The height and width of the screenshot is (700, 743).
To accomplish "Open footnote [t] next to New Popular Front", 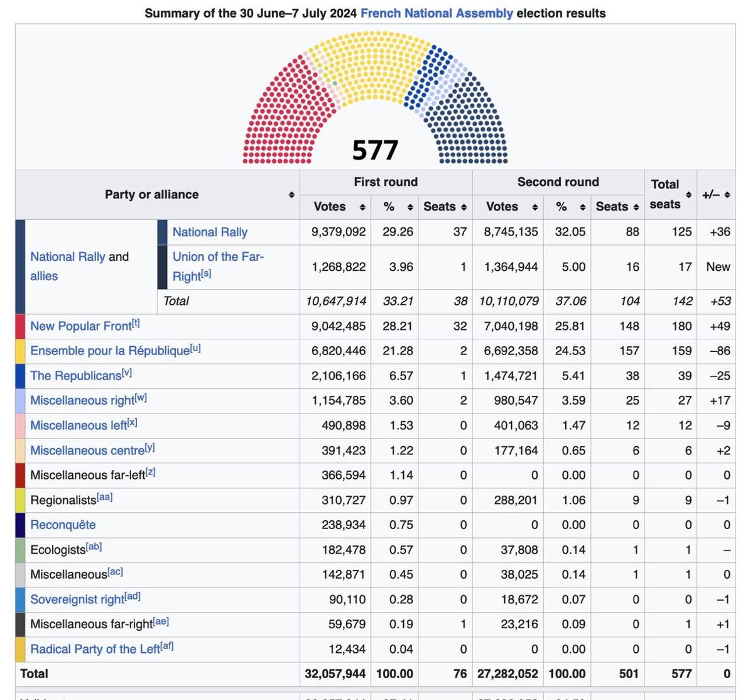I will 136,323.
